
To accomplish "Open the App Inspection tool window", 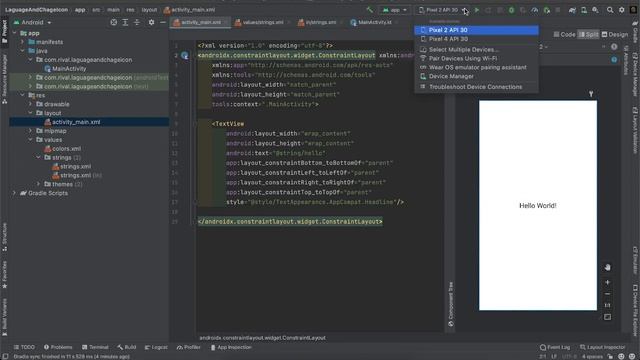I will click(x=231, y=347).
